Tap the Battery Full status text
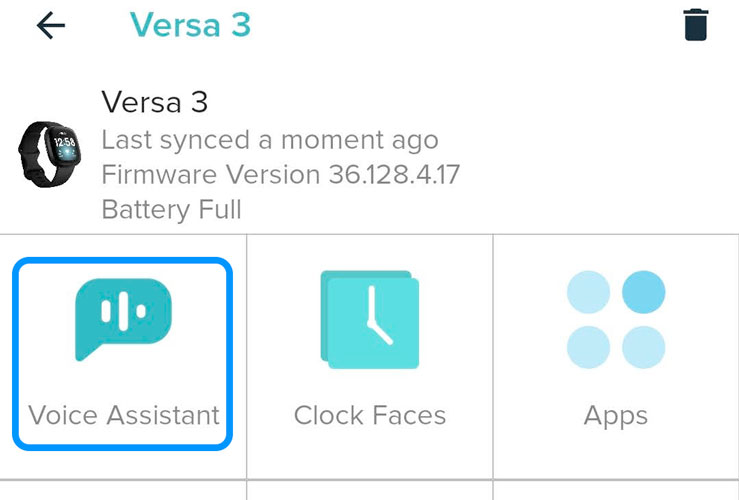The image size is (739, 500). [x=171, y=210]
